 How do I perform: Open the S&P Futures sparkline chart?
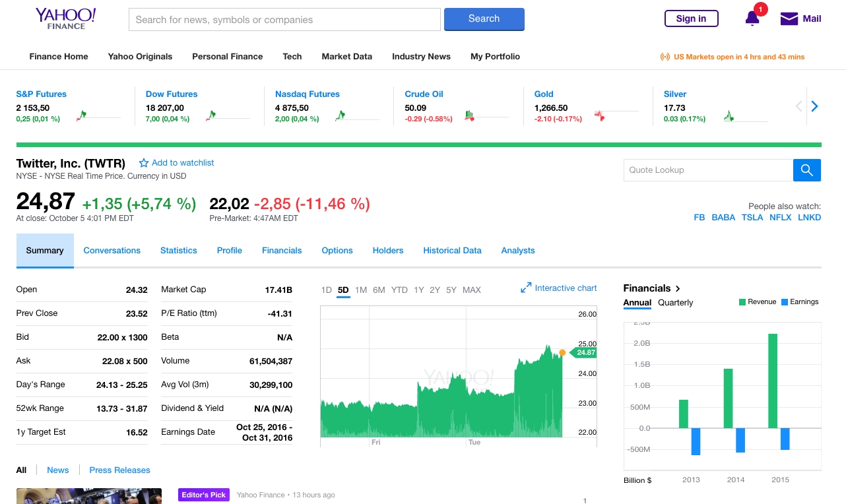coord(98,115)
